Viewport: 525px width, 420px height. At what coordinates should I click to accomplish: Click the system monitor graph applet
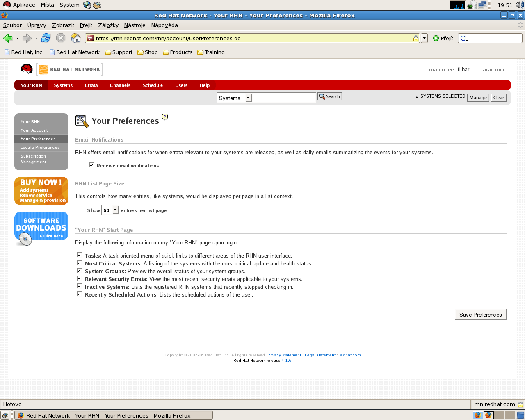457,5
